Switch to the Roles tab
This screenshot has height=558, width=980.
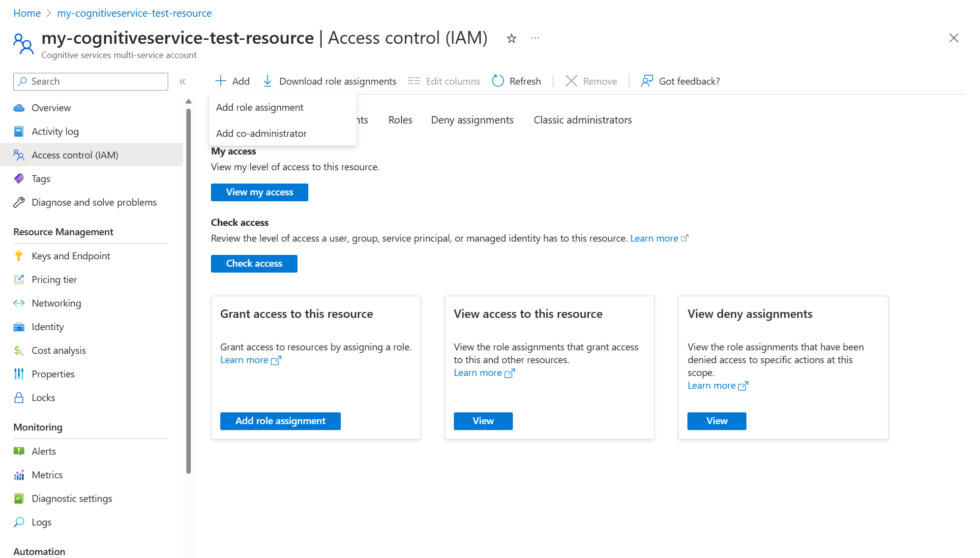point(400,120)
